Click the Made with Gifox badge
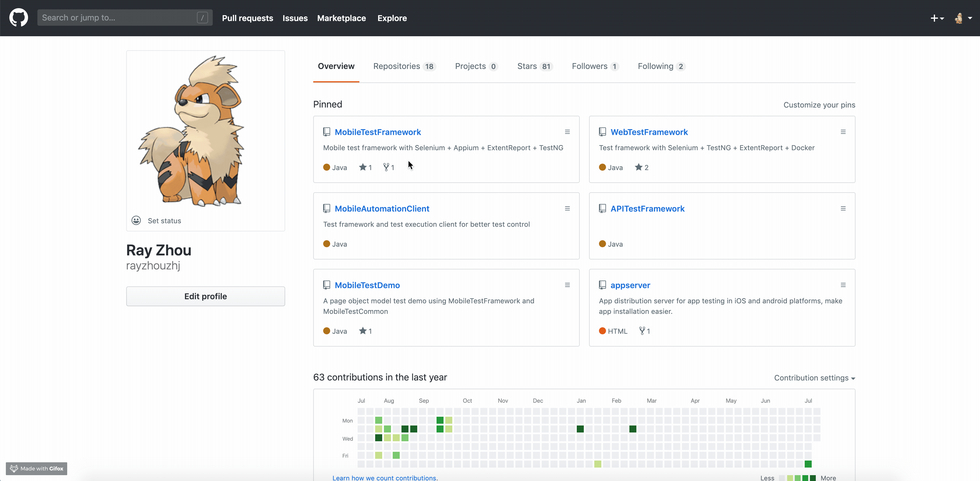Screen dimensions: 980x481 click(37, 468)
